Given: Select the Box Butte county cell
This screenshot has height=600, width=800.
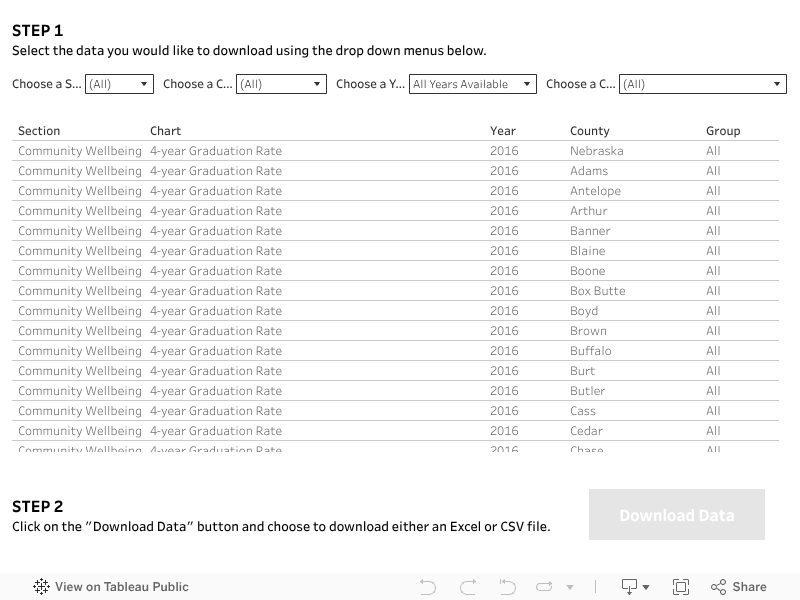Looking at the screenshot, I should [597, 291].
